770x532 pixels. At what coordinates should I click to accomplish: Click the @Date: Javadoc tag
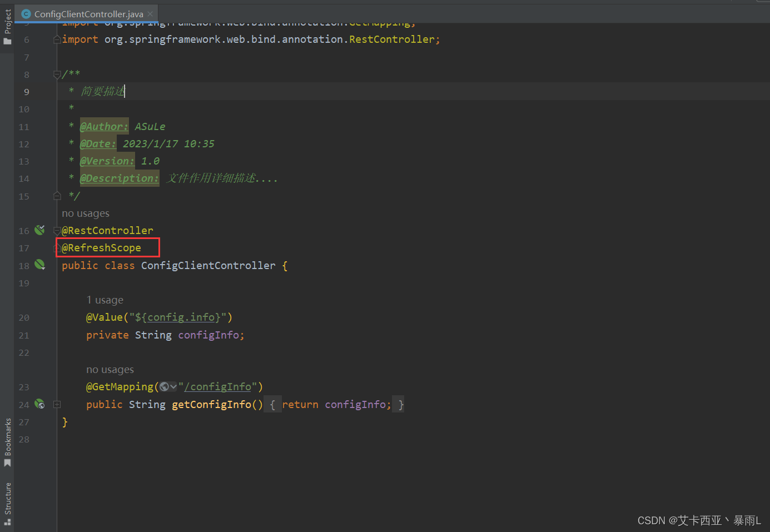coord(98,144)
